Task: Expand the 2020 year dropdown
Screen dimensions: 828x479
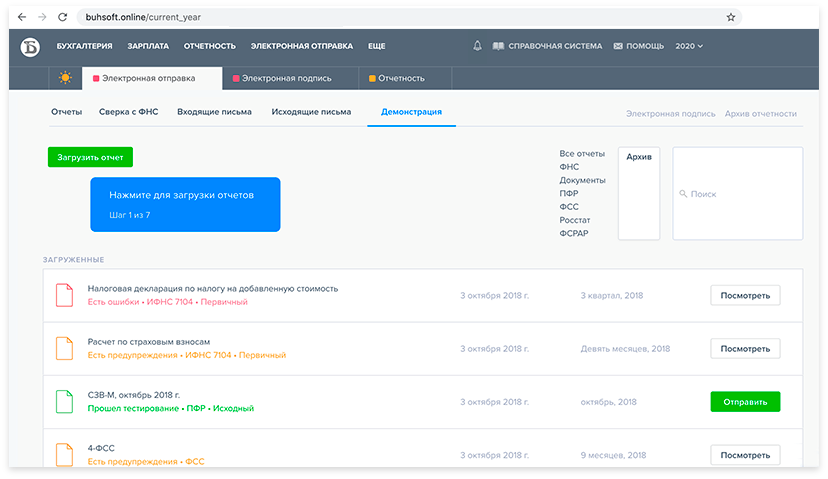Action: tap(689, 46)
